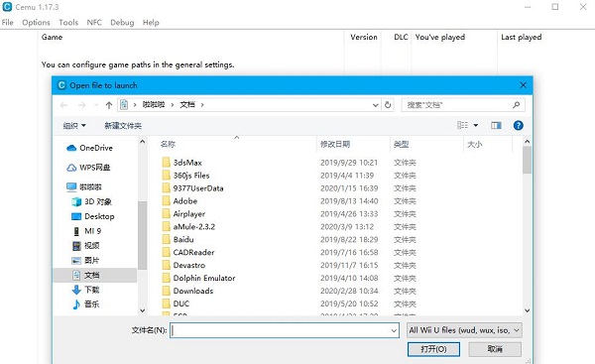
Task: Click the Game column header
Action: pyautogui.click(x=52, y=37)
